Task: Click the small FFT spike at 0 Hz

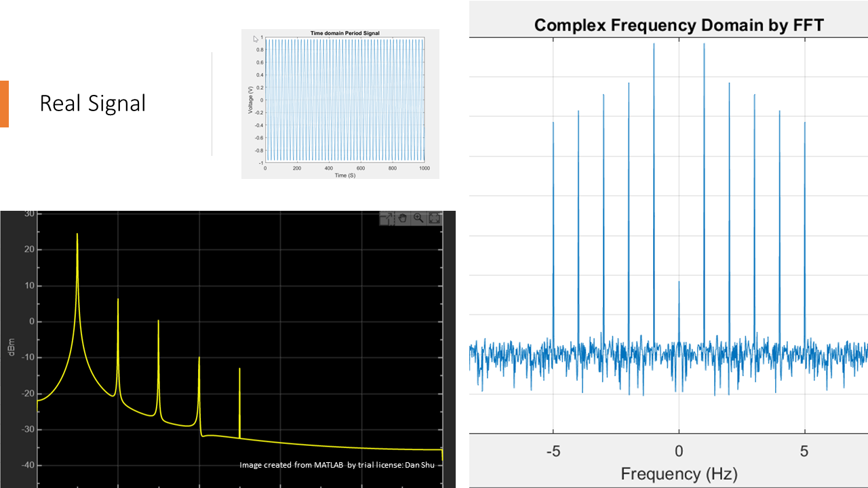Action: coord(679,313)
